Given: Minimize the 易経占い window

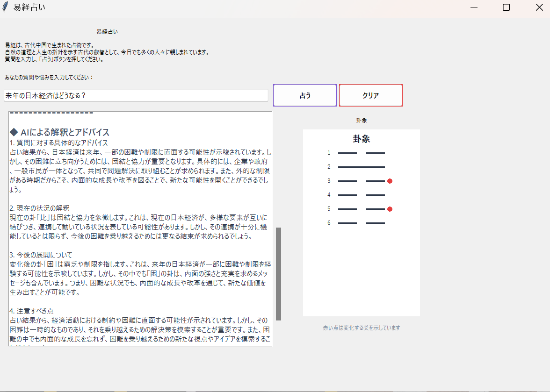Looking at the screenshot, I should point(474,7).
